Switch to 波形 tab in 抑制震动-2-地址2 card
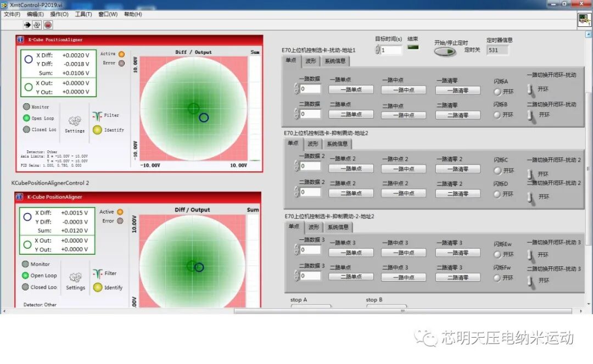The image size is (593, 364). [x=314, y=227]
